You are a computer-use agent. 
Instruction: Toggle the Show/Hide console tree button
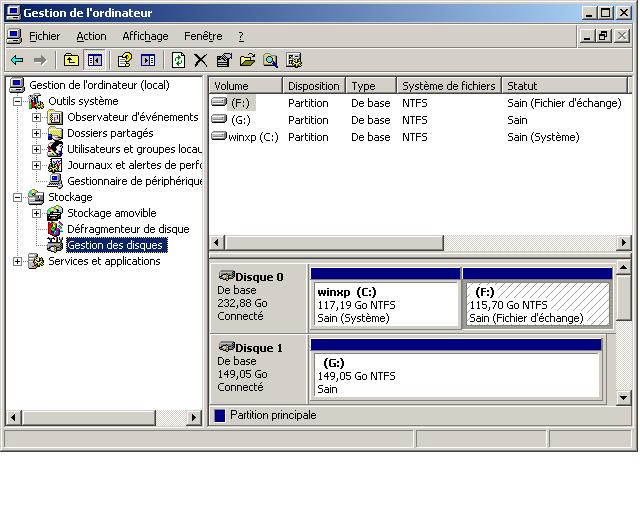94,60
